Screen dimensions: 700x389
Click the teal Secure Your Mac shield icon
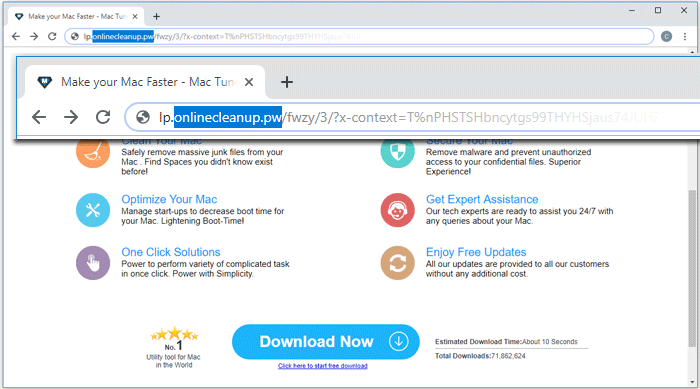[397, 152]
